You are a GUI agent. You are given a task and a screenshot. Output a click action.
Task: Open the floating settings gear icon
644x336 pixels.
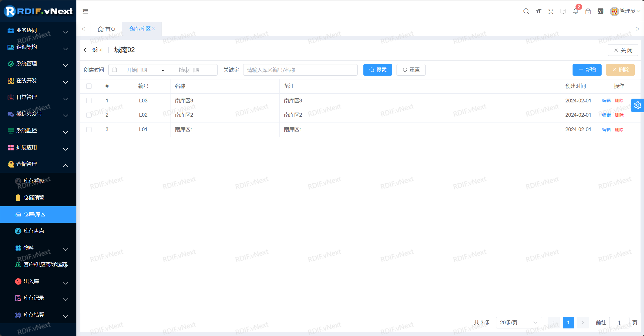coord(638,105)
